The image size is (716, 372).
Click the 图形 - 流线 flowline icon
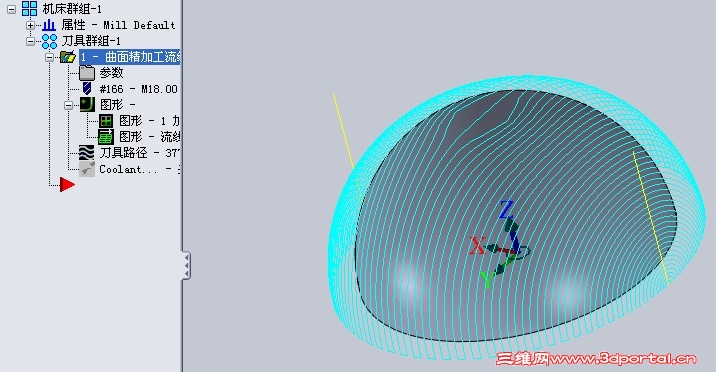pyautogui.click(x=106, y=136)
